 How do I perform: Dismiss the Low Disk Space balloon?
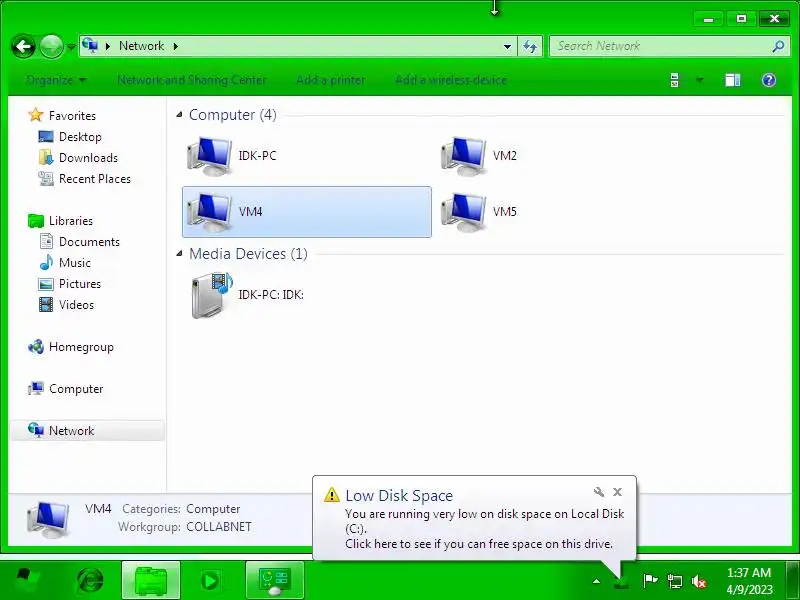coord(617,492)
